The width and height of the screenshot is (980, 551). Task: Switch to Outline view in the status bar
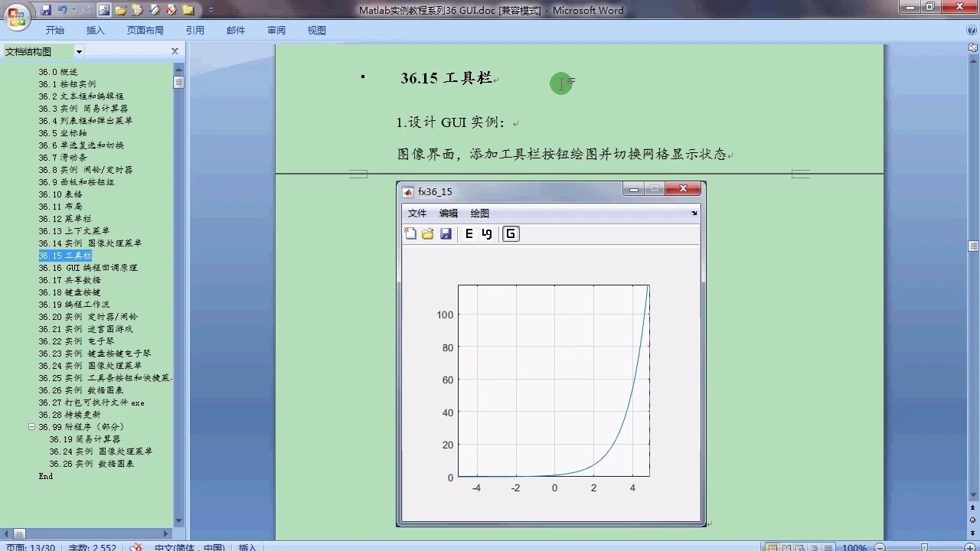tap(814, 546)
